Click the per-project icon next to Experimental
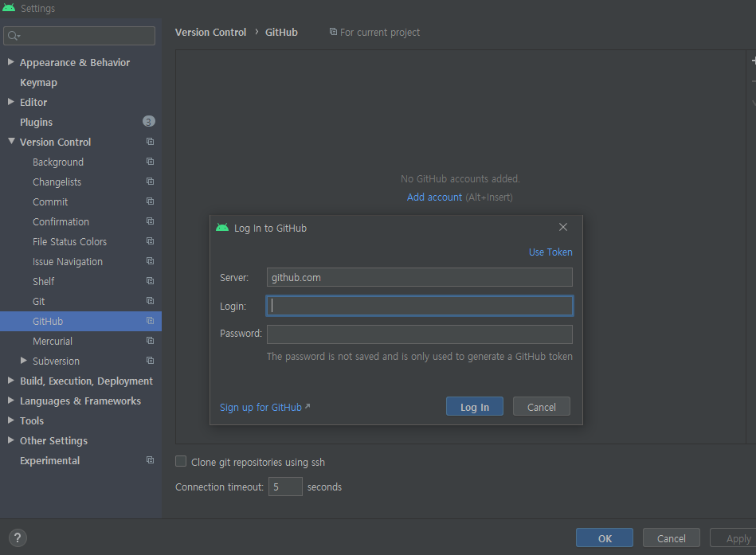This screenshot has height=555, width=756. coord(150,460)
